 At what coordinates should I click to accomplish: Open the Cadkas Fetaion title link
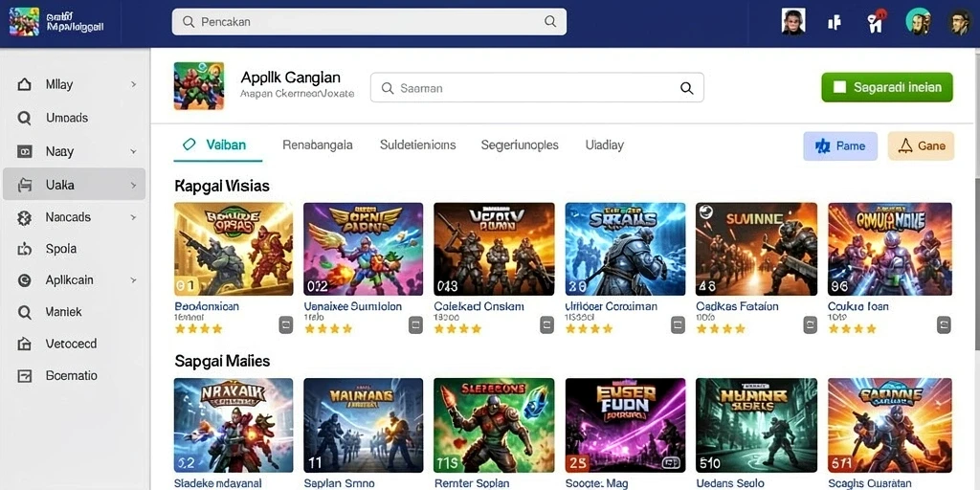(737, 306)
